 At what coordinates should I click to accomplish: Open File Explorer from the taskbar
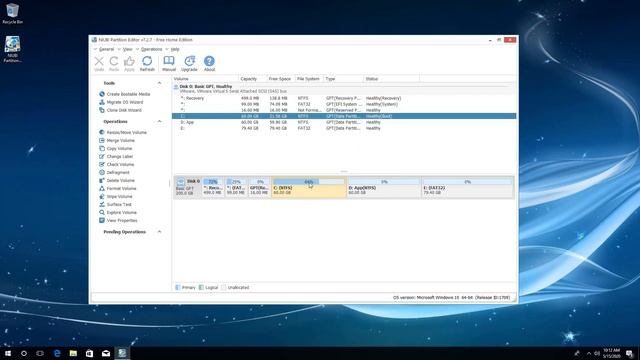click(x=73, y=353)
